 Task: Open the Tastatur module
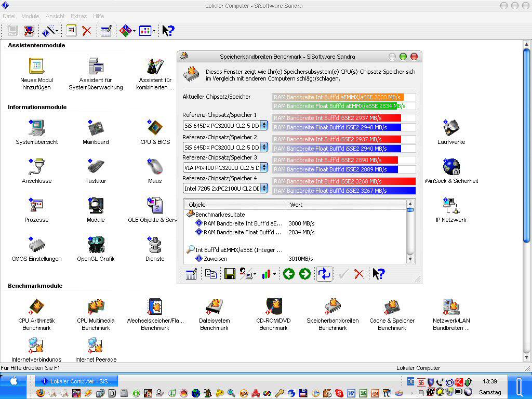pos(96,170)
